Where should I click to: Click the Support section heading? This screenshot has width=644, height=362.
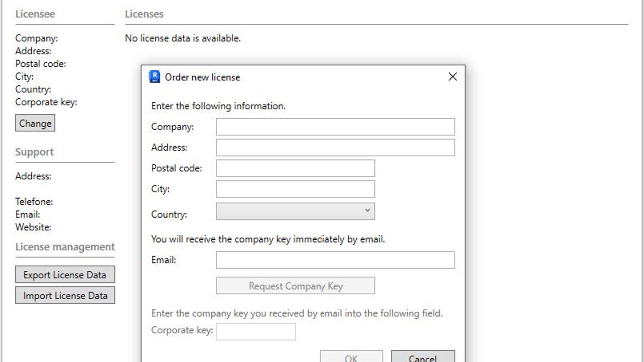(x=34, y=152)
